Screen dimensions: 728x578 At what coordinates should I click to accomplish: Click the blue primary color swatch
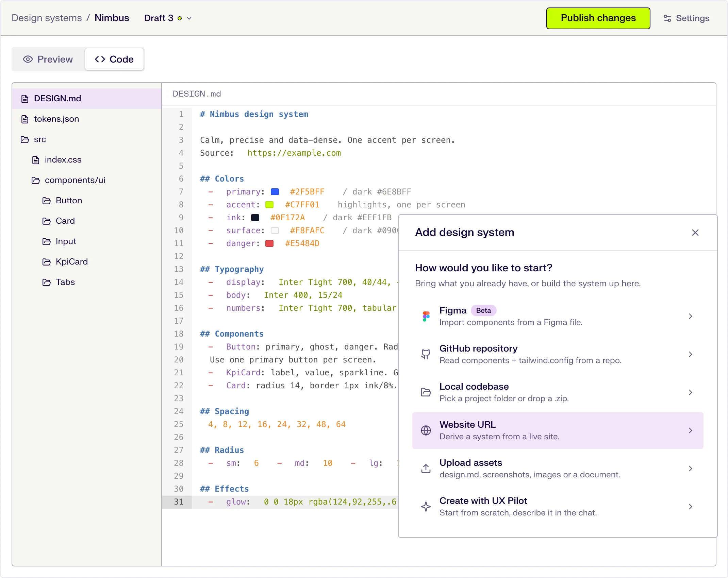pyautogui.click(x=275, y=192)
